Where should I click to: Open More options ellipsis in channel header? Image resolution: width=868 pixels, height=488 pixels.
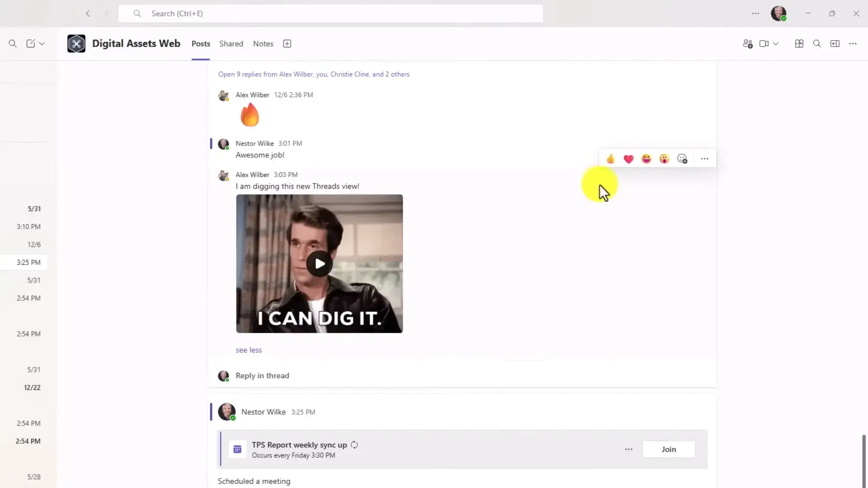tap(853, 44)
